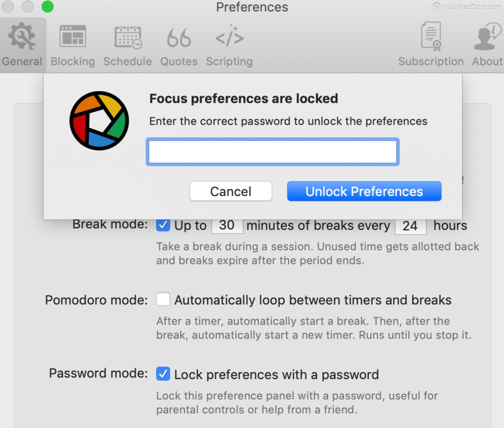
Task: Open the Blocking window icon
Action: (x=73, y=36)
